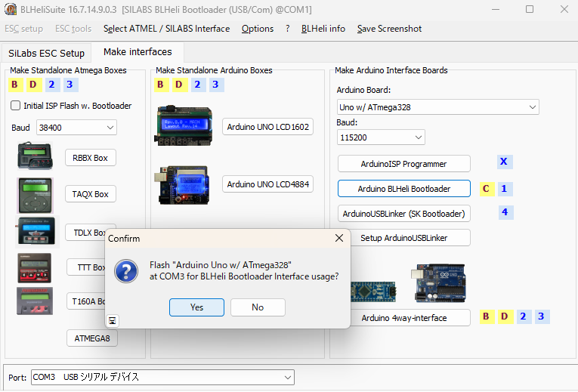Viewport: 578px width, 392px height.
Task: Click the RBBX Box device image
Action: pos(35,156)
